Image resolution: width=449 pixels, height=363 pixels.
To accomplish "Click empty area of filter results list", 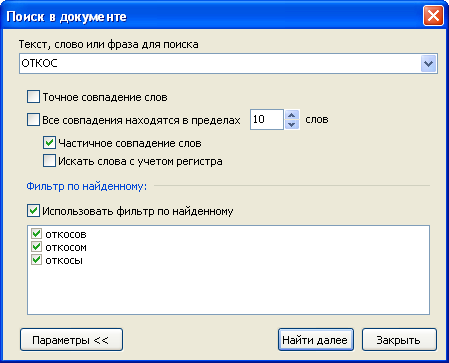I will coord(228,290).
